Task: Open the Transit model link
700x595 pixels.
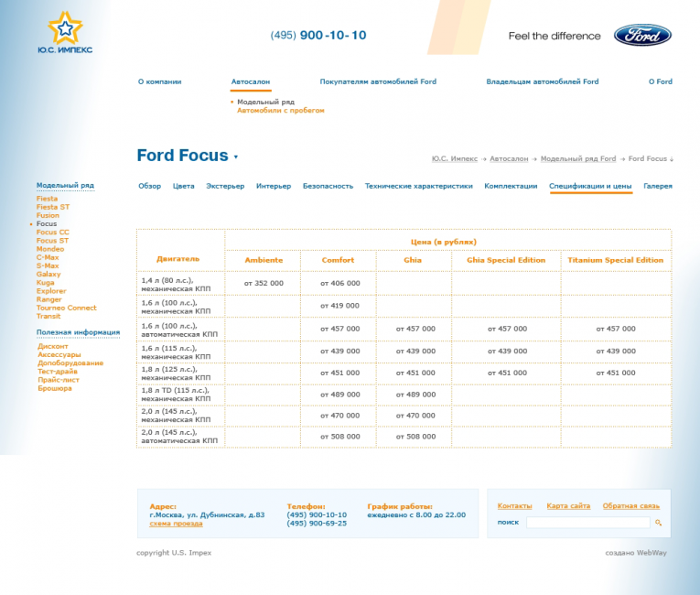Action: click(x=48, y=316)
